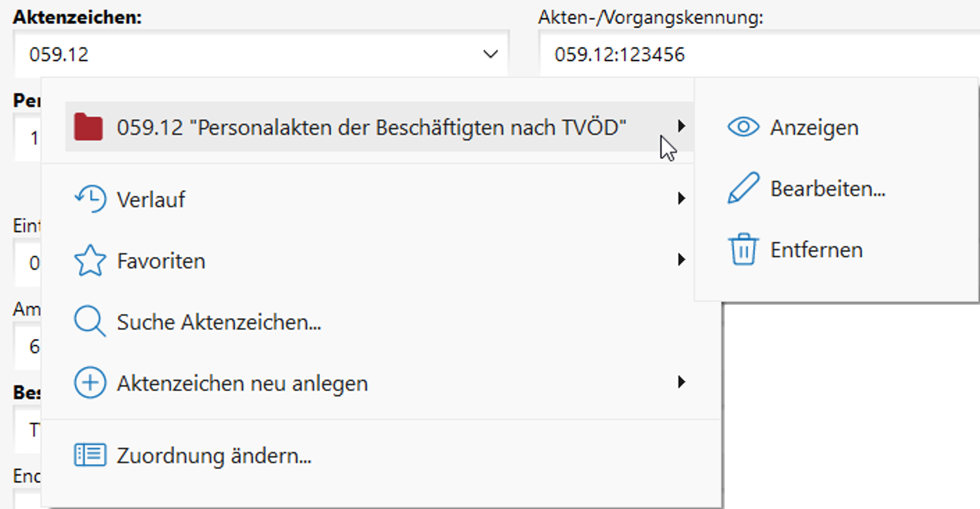Click the red folder icon for 059.12
980x509 pixels.
click(x=88, y=127)
